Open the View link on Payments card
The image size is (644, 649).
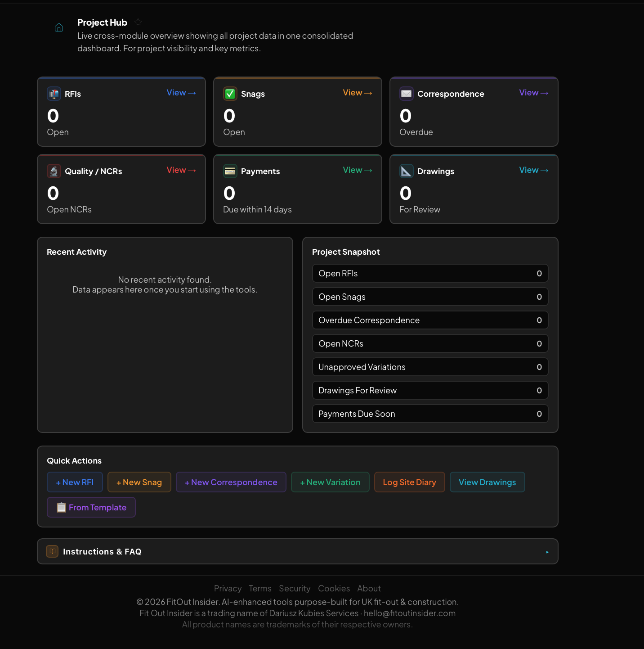(358, 170)
